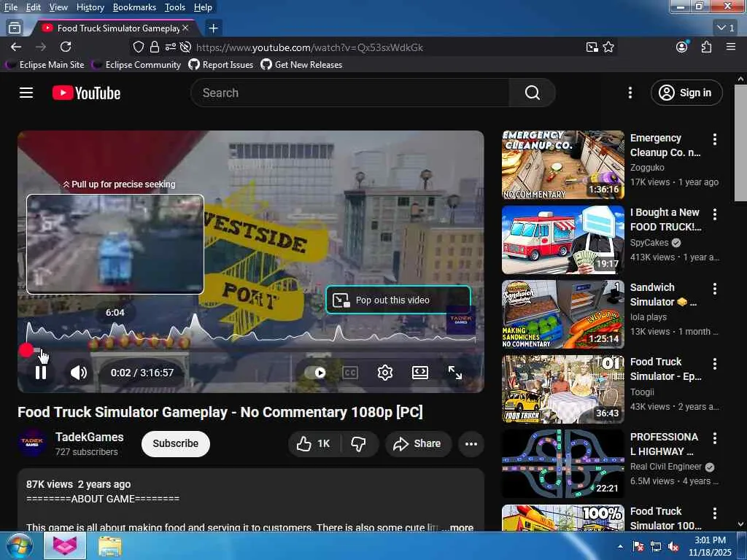This screenshot has width=747, height=560.
Task: Click the autoplay blocked icon in URL bar
Action: click(x=186, y=47)
